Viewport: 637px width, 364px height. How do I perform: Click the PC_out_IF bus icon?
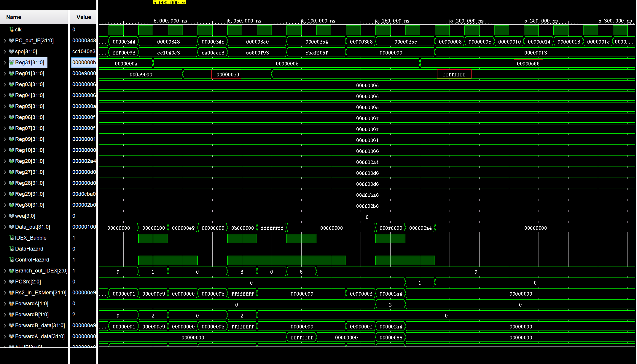pos(12,41)
